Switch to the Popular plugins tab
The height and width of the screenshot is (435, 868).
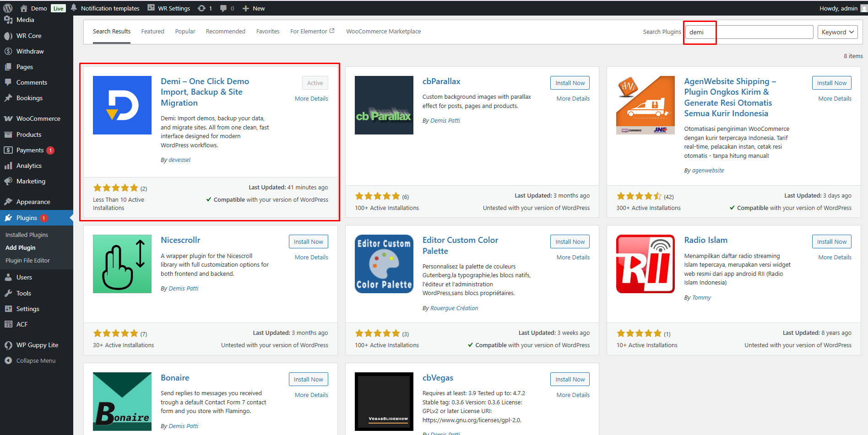click(185, 31)
